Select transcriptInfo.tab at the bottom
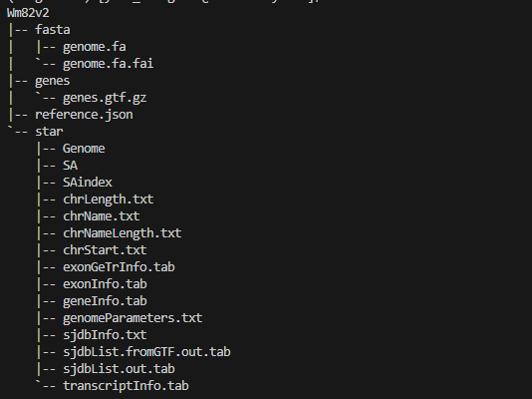 126,386
